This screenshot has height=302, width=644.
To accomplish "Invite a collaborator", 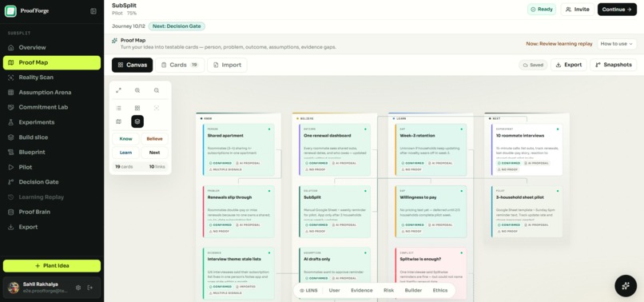I will [578, 10].
